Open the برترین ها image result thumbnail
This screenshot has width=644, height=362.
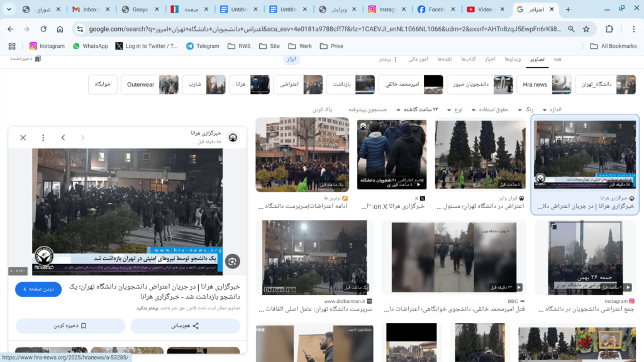click(303, 155)
